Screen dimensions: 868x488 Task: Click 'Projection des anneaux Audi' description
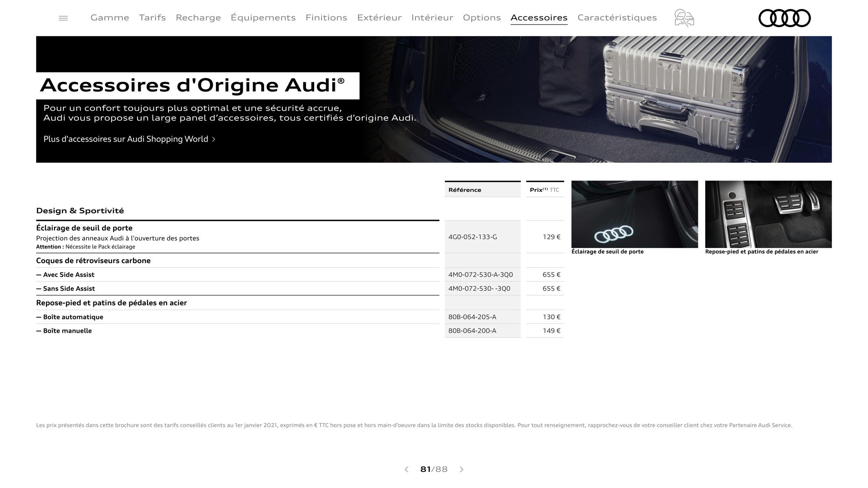(x=118, y=238)
